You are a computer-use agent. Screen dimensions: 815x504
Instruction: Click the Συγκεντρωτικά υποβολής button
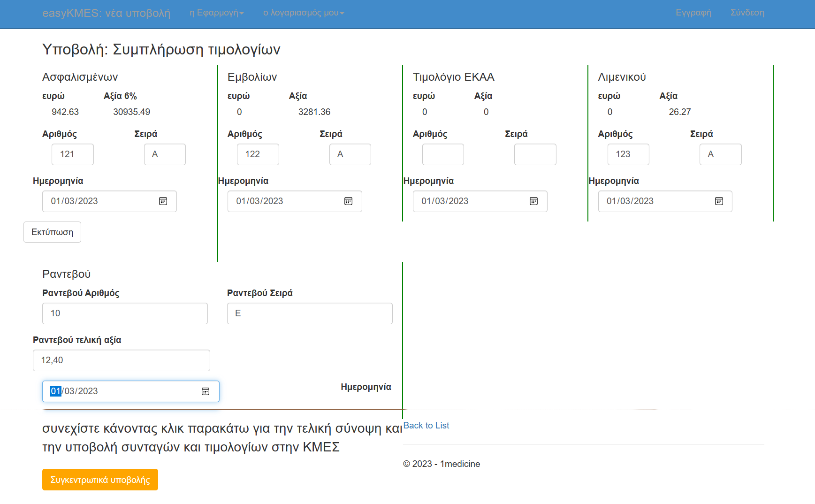pyautogui.click(x=100, y=480)
